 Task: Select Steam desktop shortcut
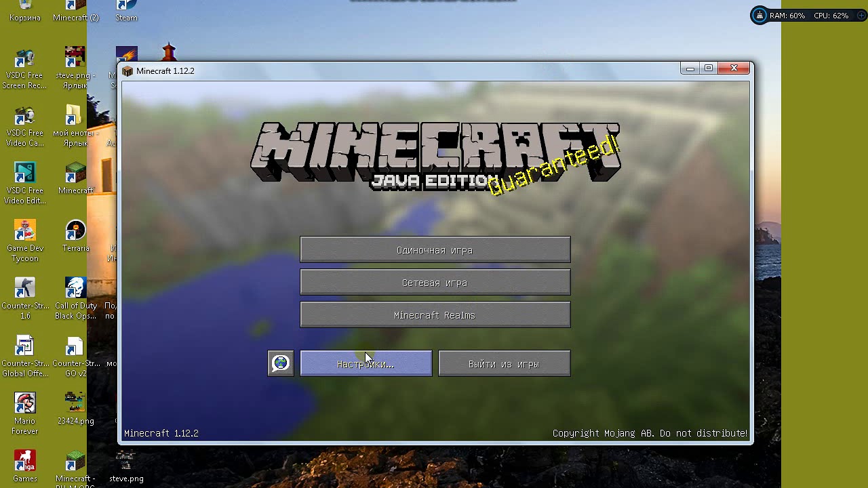126,11
